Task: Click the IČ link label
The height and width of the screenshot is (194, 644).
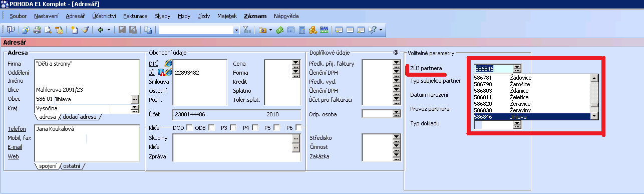Action: pyautogui.click(x=151, y=72)
